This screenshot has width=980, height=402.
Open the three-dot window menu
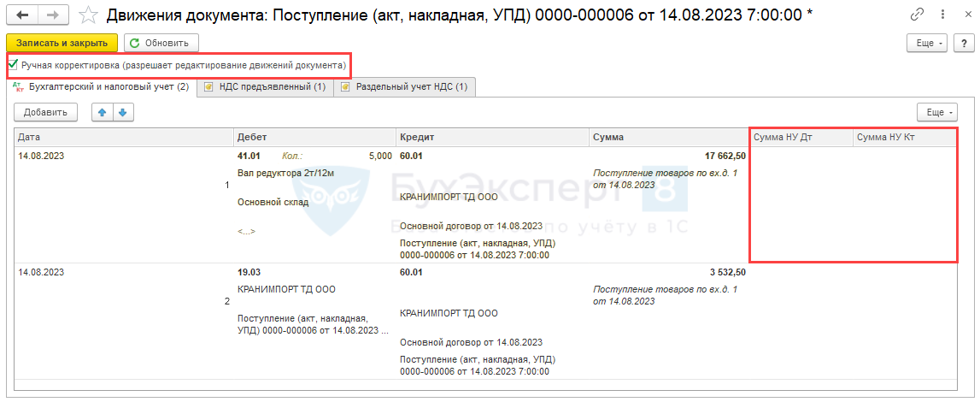pyautogui.click(x=942, y=14)
